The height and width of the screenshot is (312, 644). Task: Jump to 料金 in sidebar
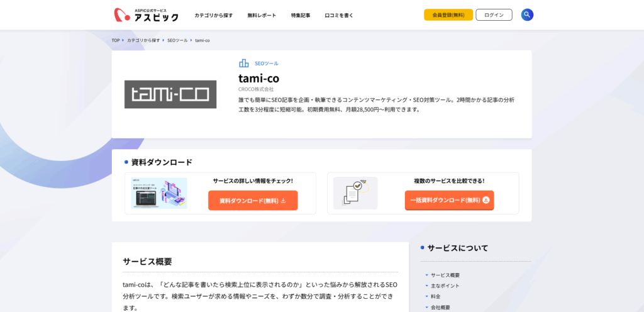coord(435,296)
